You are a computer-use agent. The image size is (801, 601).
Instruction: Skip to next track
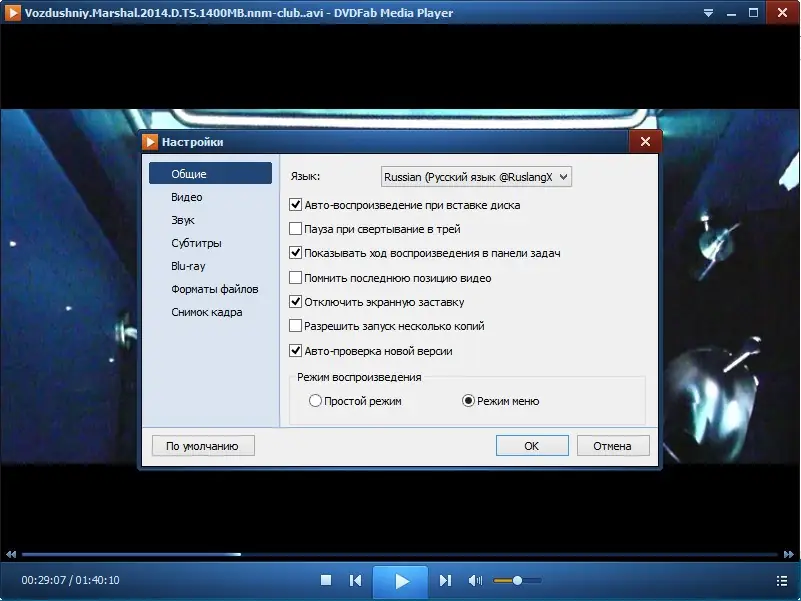point(445,580)
